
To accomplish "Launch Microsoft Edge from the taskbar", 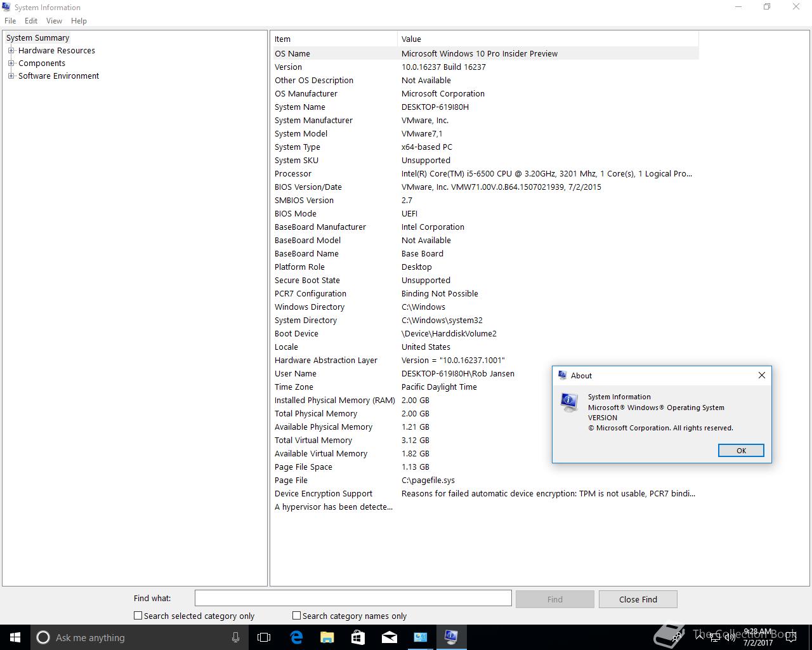I will click(296, 637).
